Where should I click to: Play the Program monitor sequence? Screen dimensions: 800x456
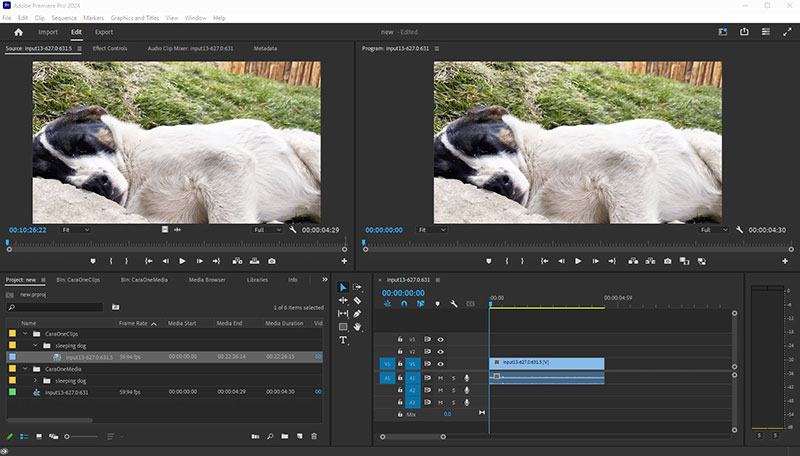[578, 261]
